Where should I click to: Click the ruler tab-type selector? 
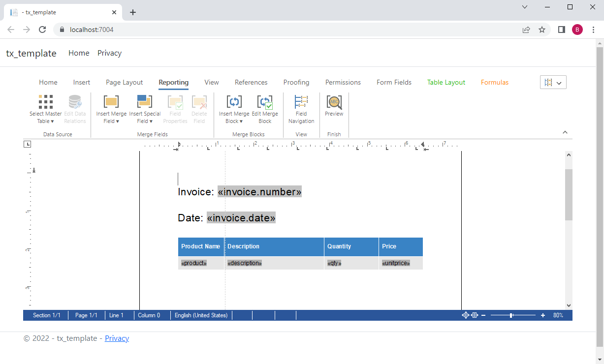pos(28,144)
